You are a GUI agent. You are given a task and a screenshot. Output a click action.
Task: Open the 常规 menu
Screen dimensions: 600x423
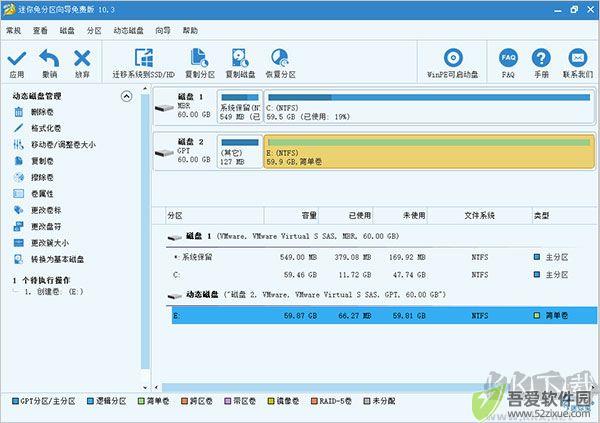coord(13,31)
